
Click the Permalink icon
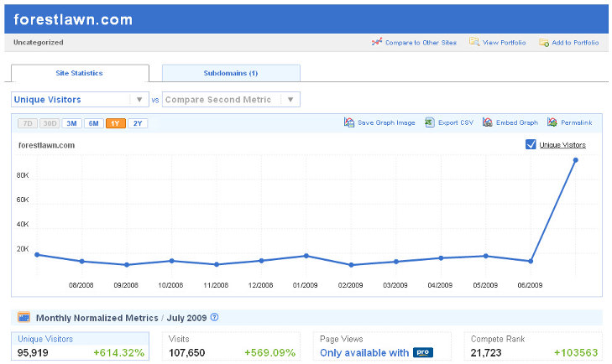[552, 122]
